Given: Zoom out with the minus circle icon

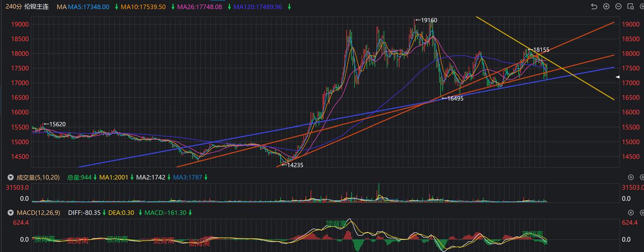Looking at the screenshot, I should click(618, 7).
